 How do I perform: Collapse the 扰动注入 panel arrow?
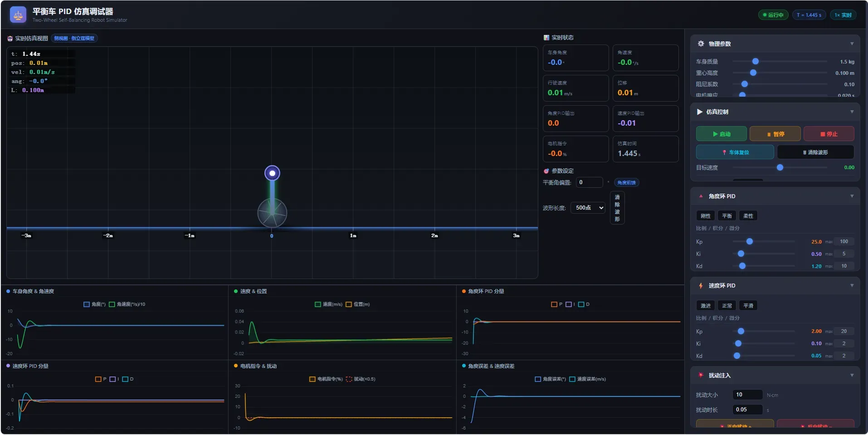point(852,375)
